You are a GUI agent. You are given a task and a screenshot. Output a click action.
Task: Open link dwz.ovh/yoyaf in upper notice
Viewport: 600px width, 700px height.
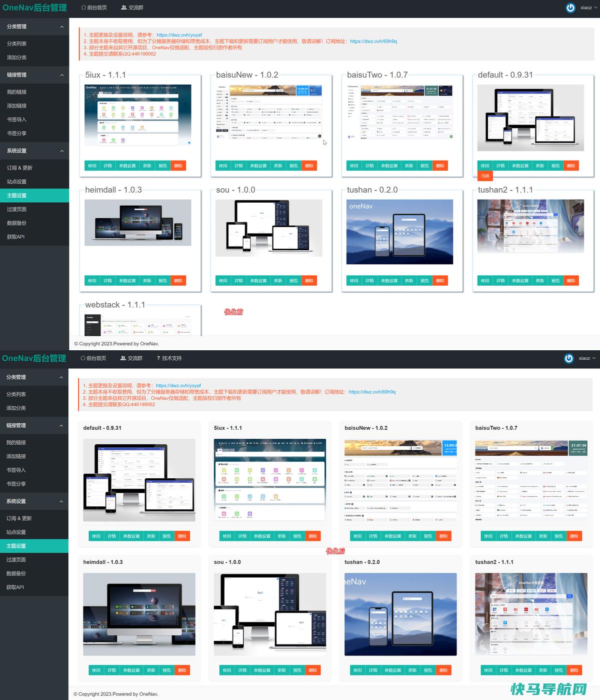pyautogui.click(x=179, y=35)
